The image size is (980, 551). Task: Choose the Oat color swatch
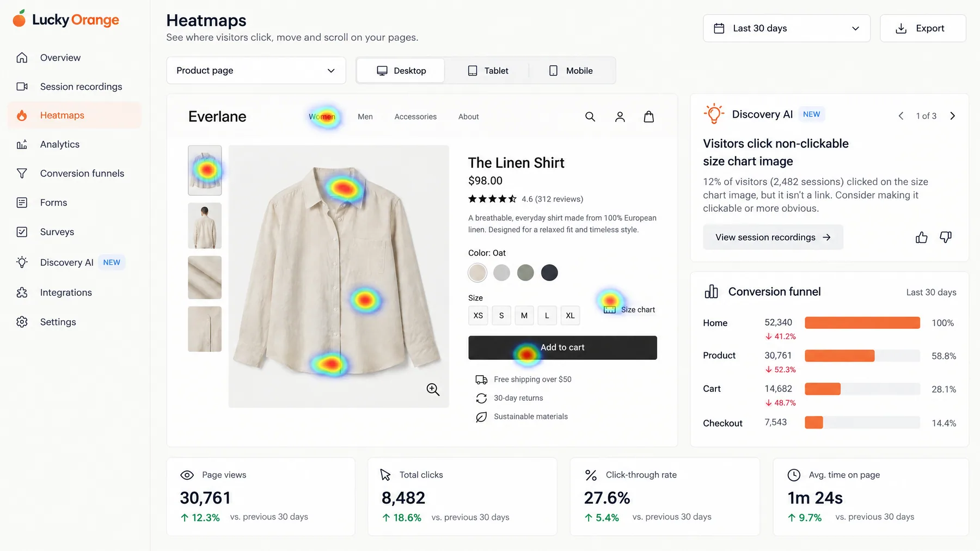click(x=477, y=273)
